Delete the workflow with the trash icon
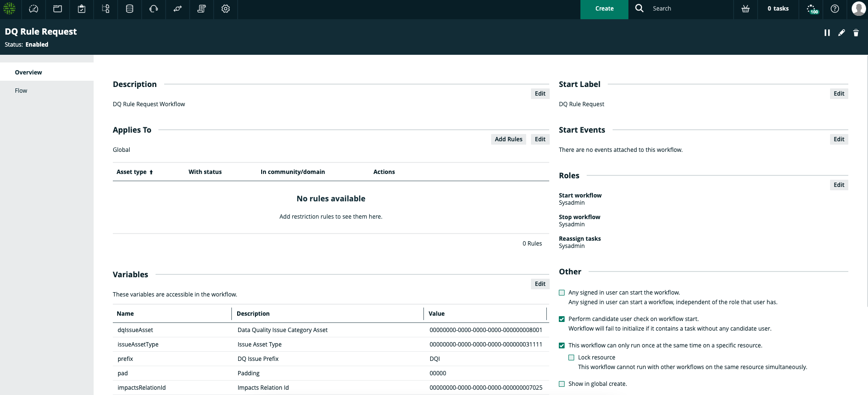 (x=856, y=33)
